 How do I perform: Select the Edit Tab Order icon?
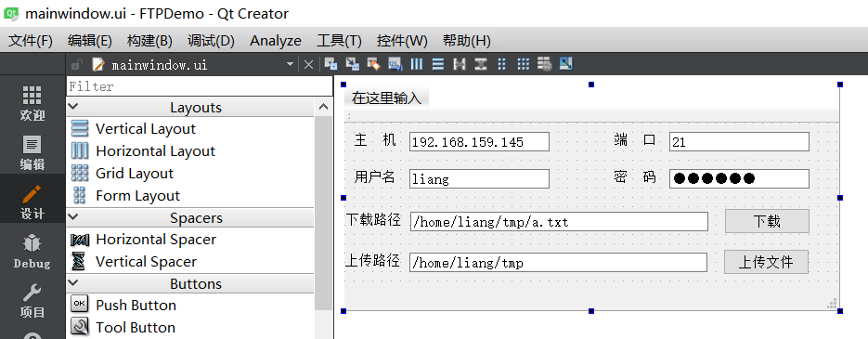(395, 64)
